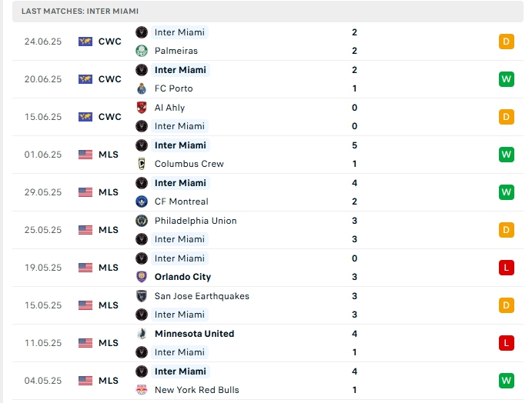532x403 pixels.
Task: Click the San Jose Earthquakes crest
Action: point(141,296)
